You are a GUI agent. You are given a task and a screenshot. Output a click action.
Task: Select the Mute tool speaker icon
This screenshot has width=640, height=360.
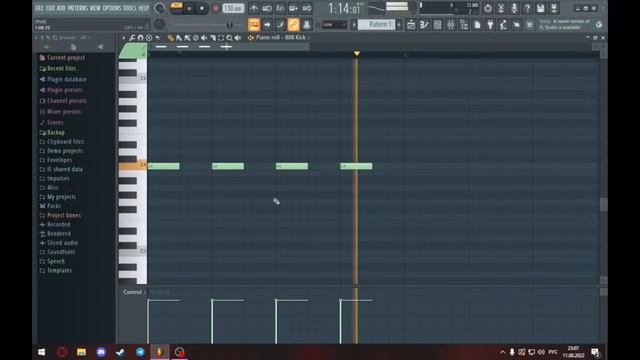click(204, 38)
